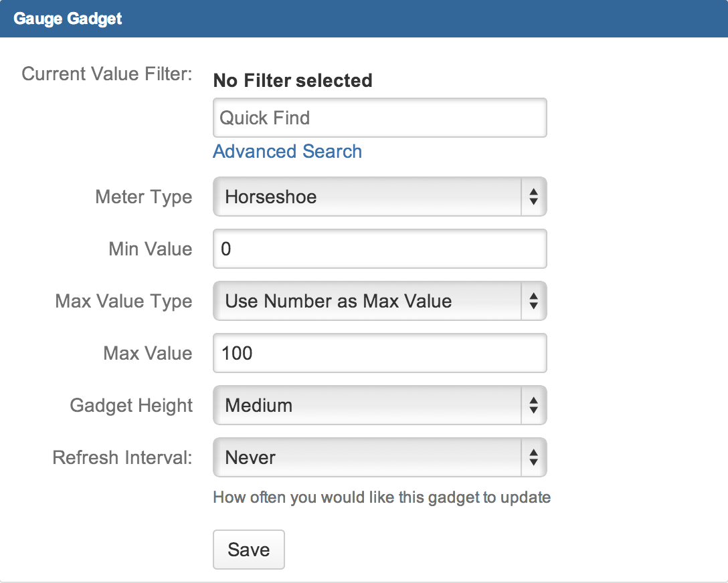Click the arrows icon on Meter Type select
The height and width of the screenshot is (583, 728).
(x=533, y=197)
